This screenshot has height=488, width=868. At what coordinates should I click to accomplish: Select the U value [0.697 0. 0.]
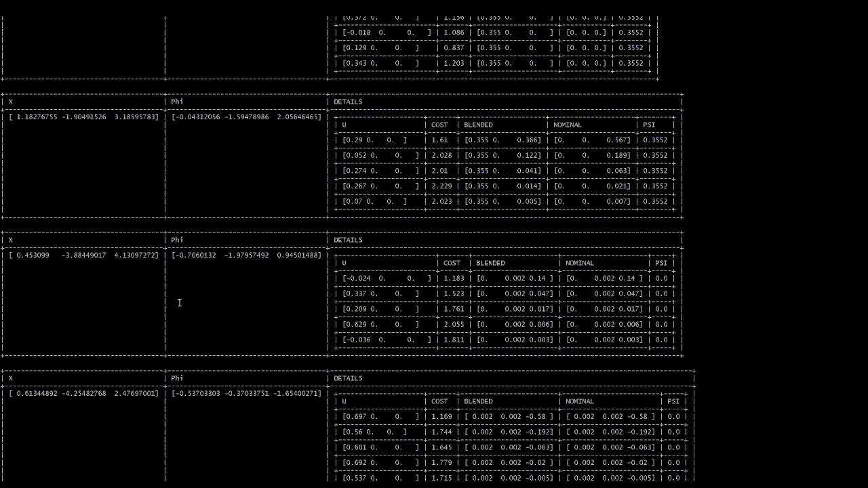click(380, 416)
